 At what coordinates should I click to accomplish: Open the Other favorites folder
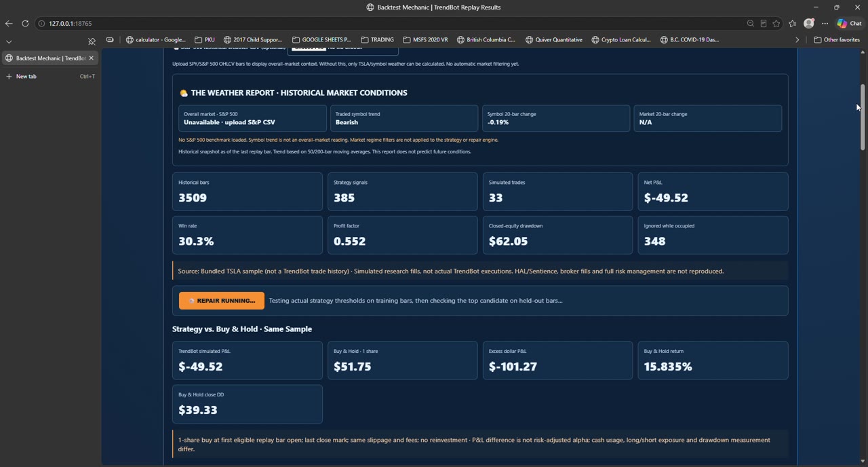coord(837,39)
